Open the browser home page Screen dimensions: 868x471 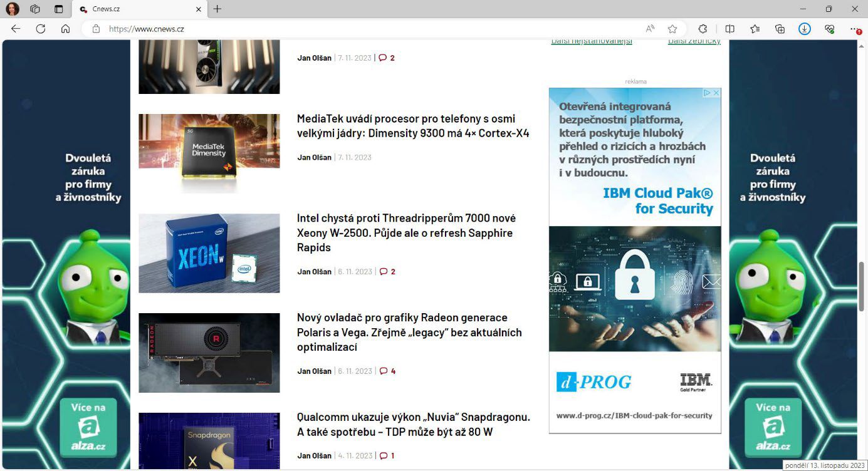(65, 29)
